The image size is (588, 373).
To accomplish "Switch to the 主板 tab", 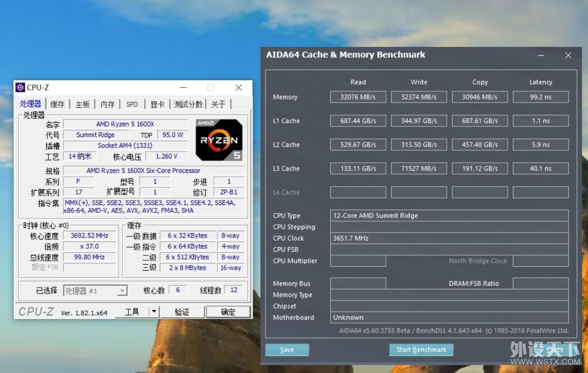I will (83, 104).
